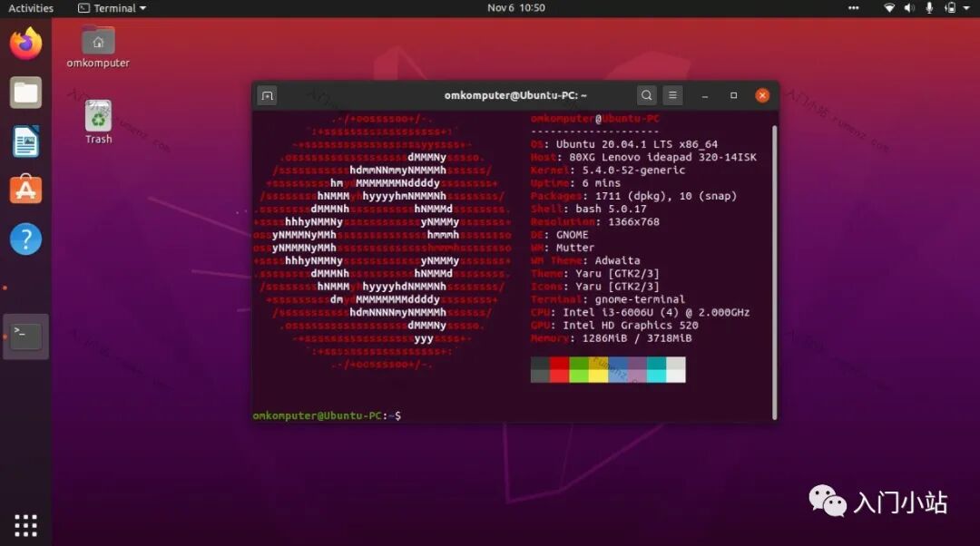Click packages text 1711 (dpkg), 10 (snap)
Image resolution: width=980 pixels, height=546 pixels.
point(666,196)
